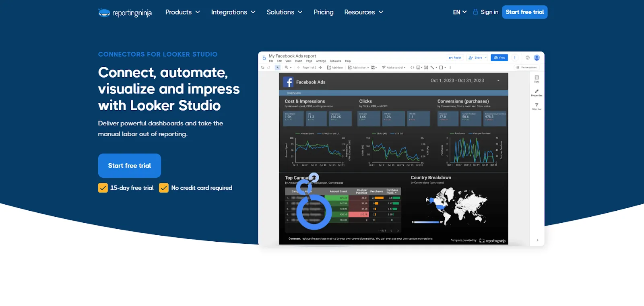Screen dimensions: 644x306
Task: Open the Add a control dropdown
Action: click(394, 68)
